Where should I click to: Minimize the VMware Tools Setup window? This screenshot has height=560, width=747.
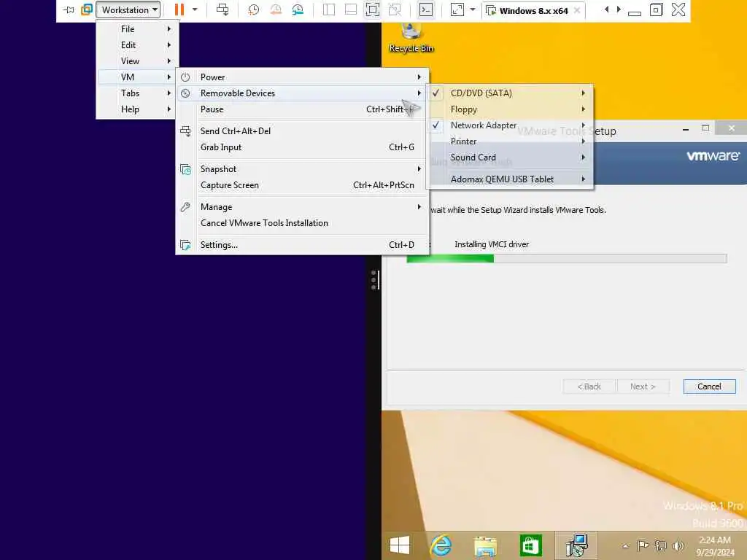tap(686, 128)
